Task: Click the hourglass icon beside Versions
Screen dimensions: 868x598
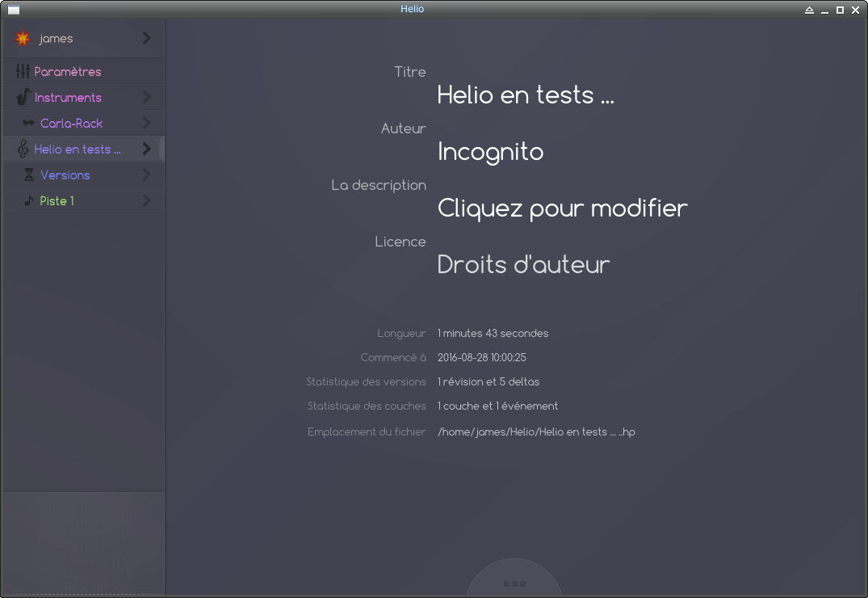Action: (29, 175)
